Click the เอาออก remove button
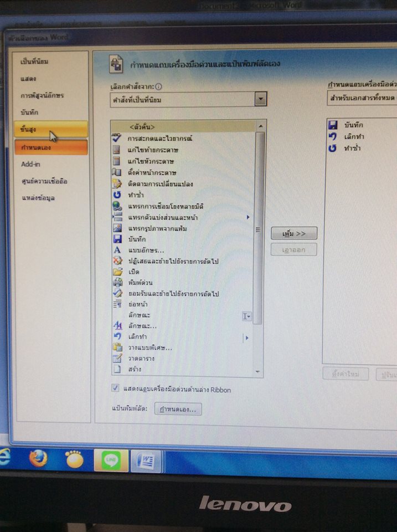 (x=293, y=250)
